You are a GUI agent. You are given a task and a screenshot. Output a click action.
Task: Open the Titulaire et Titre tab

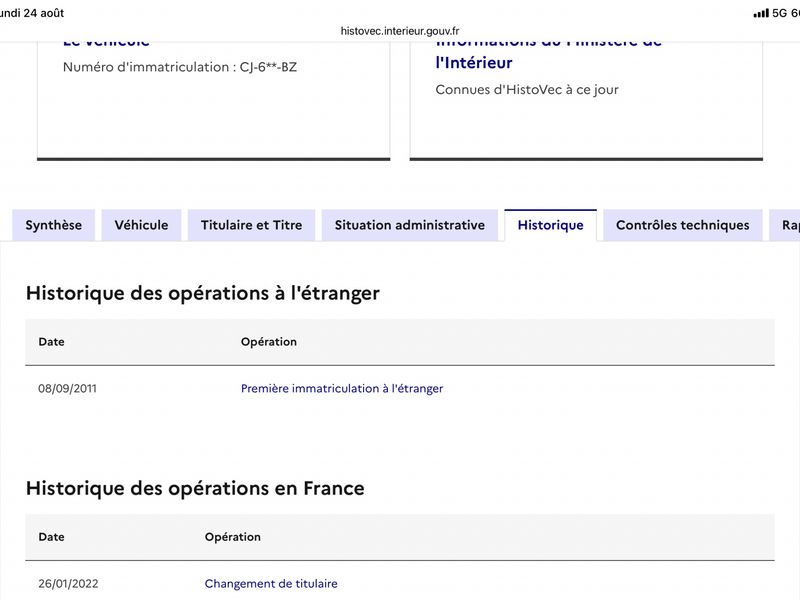252,225
